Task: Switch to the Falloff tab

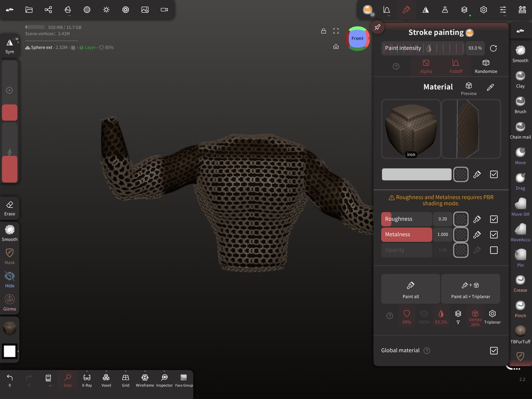Action: pos(456,66)
